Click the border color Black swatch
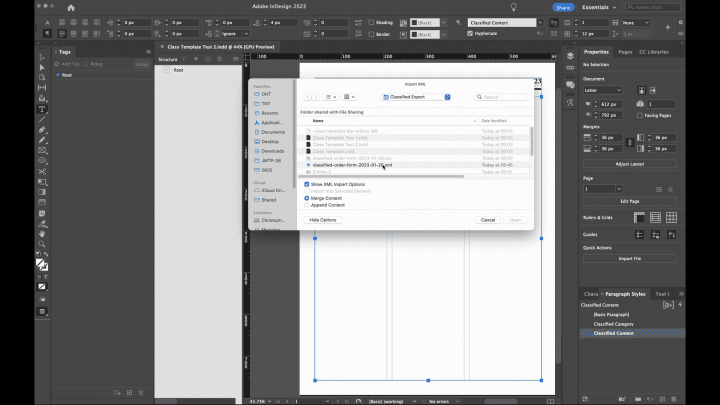The image size is (720, 405). (x=425, y=34)
